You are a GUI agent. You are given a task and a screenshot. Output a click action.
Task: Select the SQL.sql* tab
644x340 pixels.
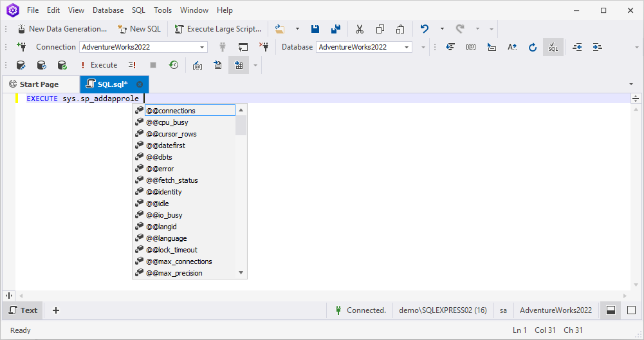coord(113,84)
